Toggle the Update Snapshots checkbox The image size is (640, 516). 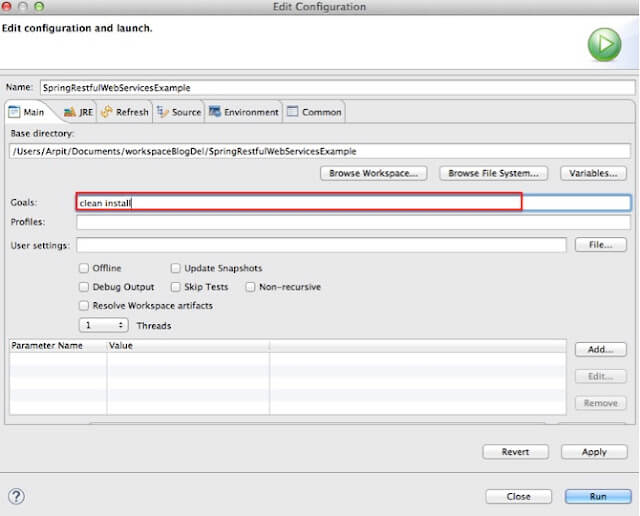(176, 268)
